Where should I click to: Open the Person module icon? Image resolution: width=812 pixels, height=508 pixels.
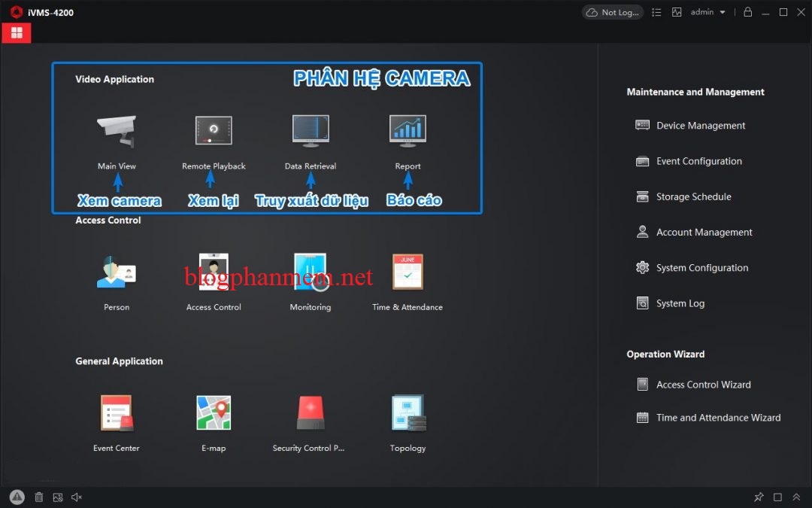[117, 272]
